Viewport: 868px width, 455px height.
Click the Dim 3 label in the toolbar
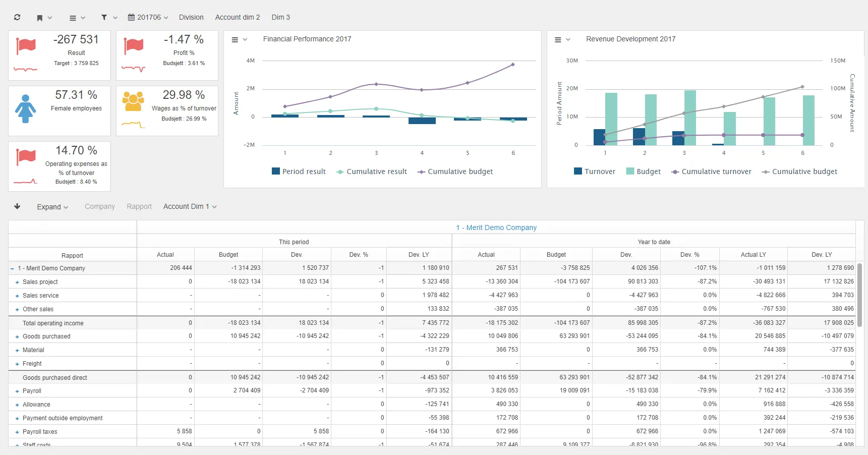pyautogui.click(x=280, y=17)
